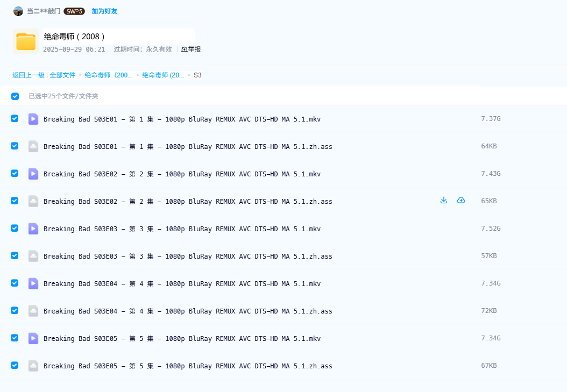567x392 pixels.
Task: Click the 7.52G file size
Action: click(x=491, y=229)
